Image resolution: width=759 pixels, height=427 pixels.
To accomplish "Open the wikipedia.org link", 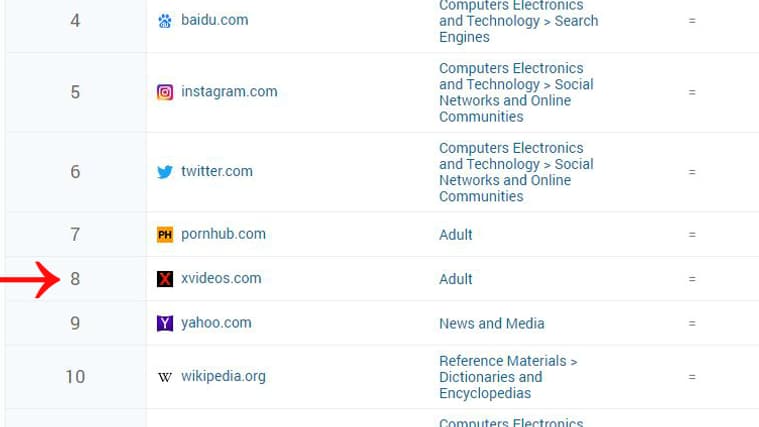I will click(x=223, y=377).
